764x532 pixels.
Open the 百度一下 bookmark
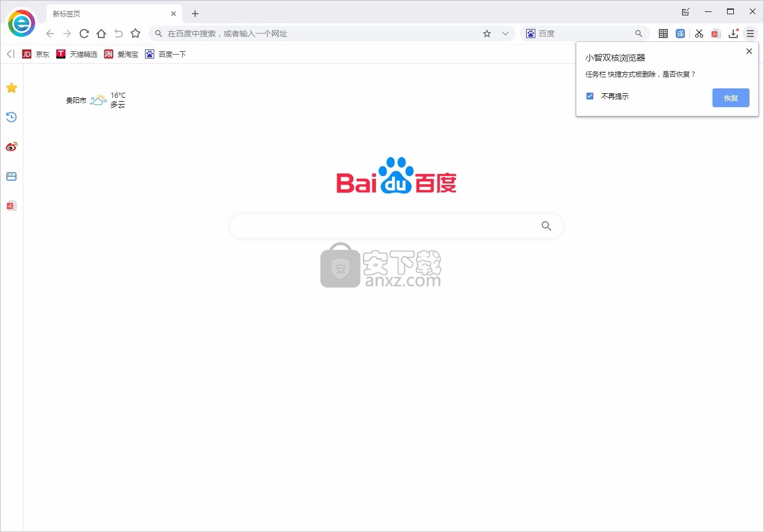click(166, 54)
